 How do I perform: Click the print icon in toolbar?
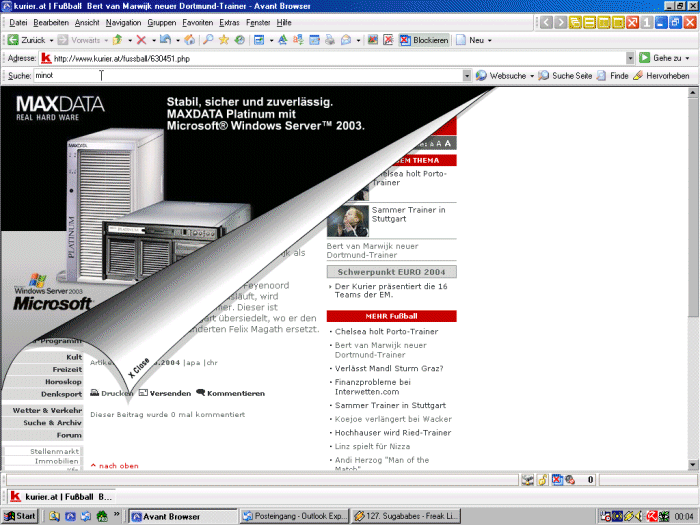330,40
